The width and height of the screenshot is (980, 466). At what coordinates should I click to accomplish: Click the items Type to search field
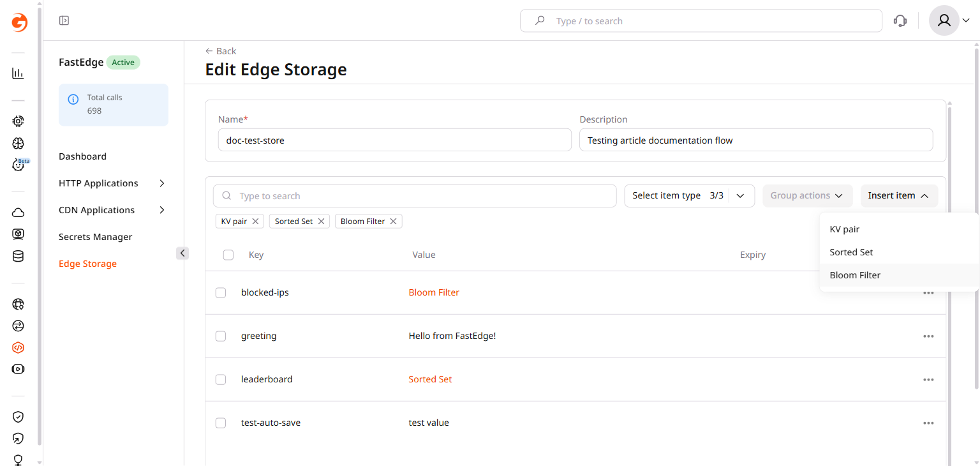pos(415,196)
